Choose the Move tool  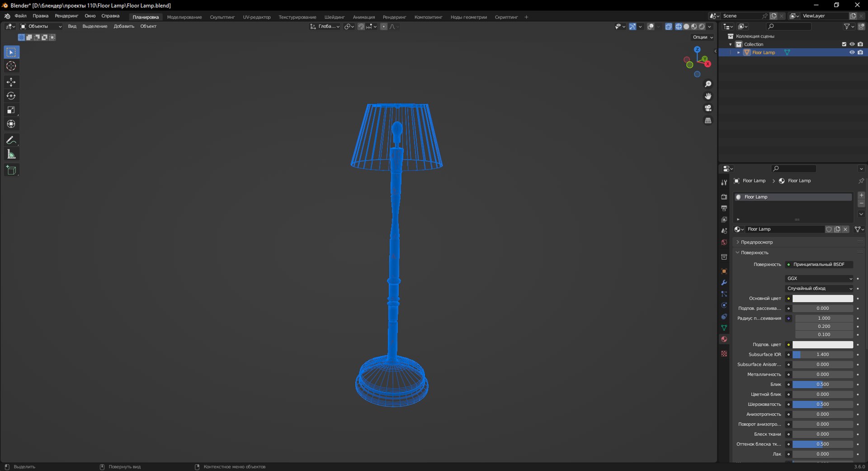click(11, 82)
